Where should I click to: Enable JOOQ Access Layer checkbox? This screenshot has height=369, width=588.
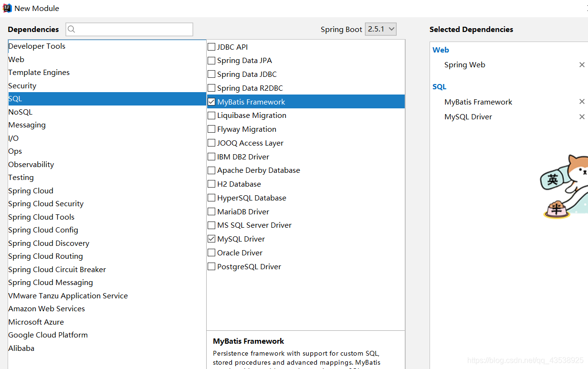coord(211,143)
